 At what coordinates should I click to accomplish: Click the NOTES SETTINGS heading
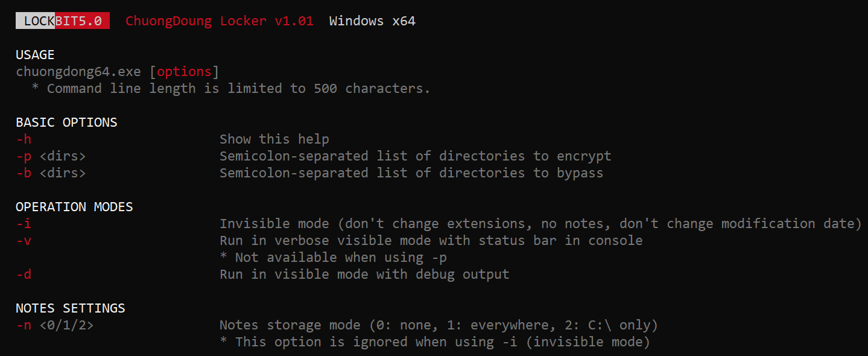coord(71,308)
